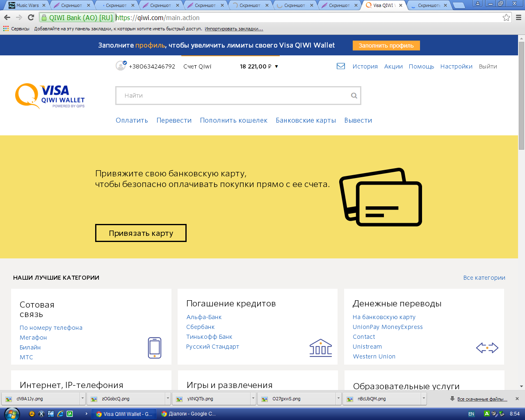Close the Visa QIWI tab
The height and width of the screenshot is (420, 525).
pyautogui.click(x=400, y=5)
